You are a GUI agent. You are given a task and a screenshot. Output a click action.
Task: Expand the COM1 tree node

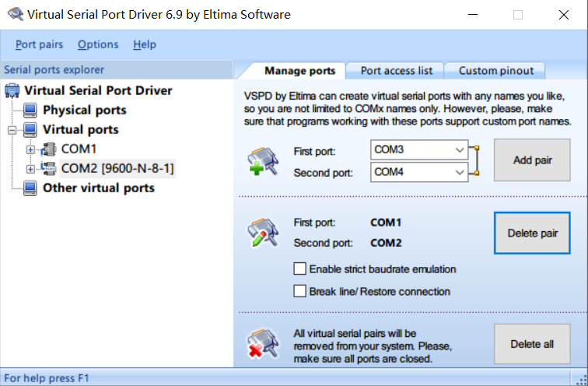tap(30, 149)
